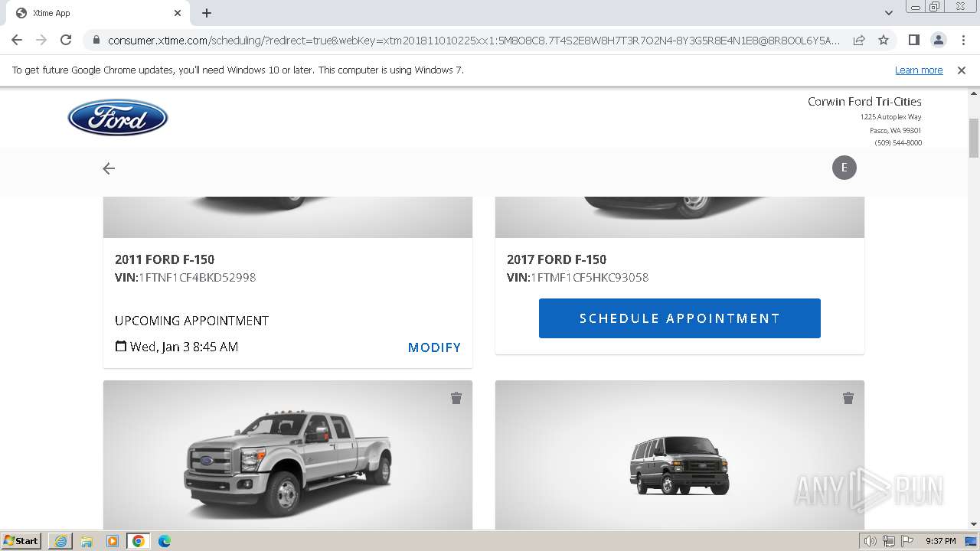The width and height of the screenshot is (980, 551).
Task: Open media player taskbar icon
Action: pos(113,541)
